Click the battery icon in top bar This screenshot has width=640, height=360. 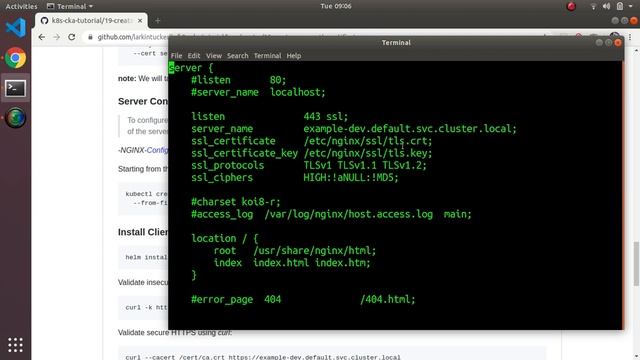tap(620, 6)
